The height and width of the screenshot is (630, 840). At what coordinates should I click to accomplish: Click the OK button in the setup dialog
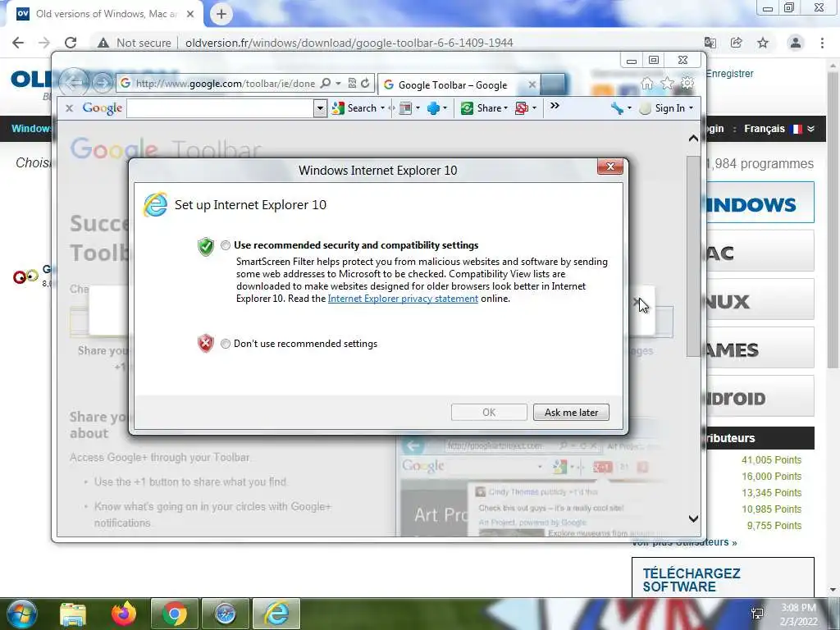489,413
